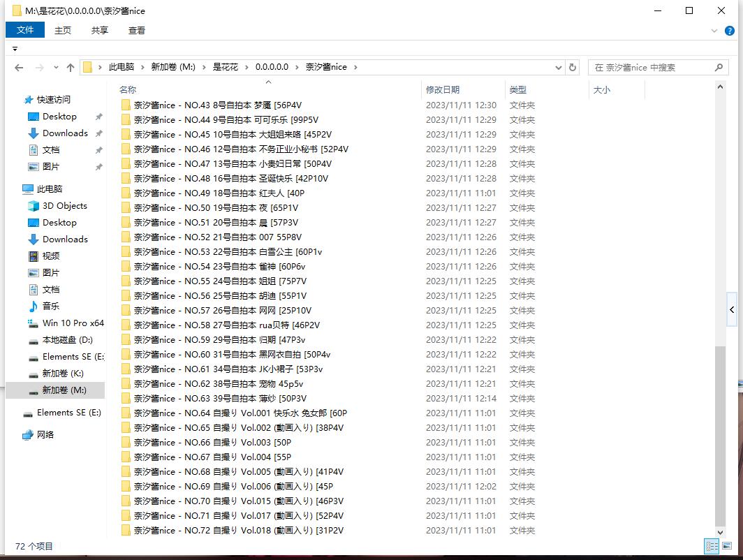
Task: Select folder NO.64 自撮り Vol.001
Action: click(240, 413)
